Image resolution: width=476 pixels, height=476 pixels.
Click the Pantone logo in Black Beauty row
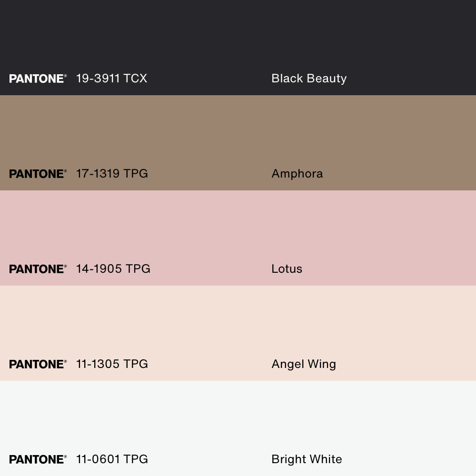(38, 79)
